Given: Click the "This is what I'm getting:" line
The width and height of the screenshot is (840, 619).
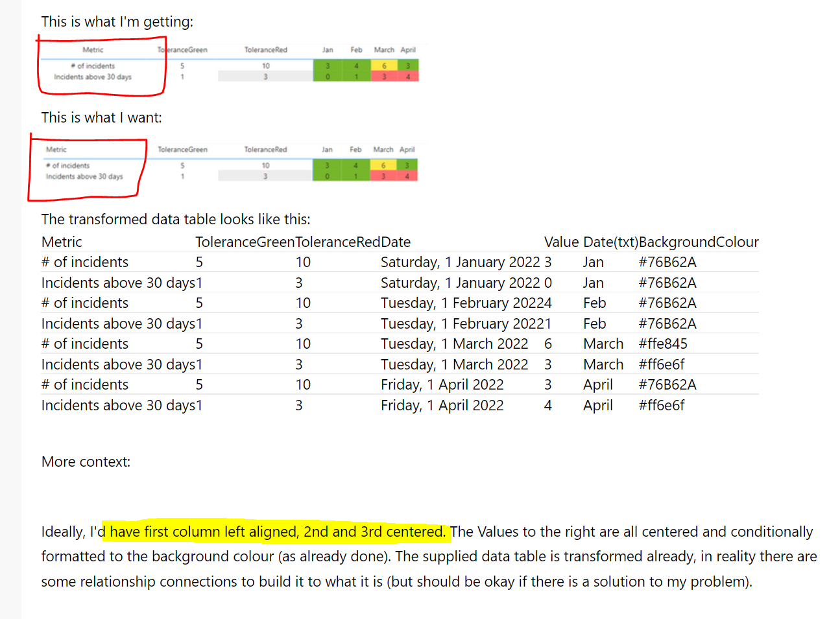Looking at the screenshot, I should point(117,21).
